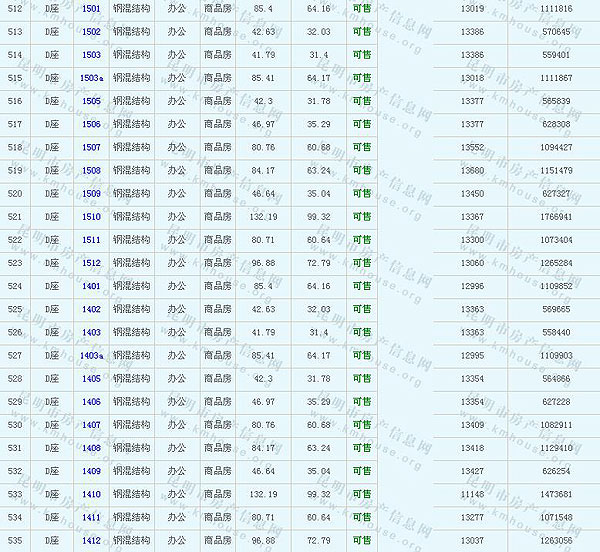Select total price 1766941 cell

pyautogui.click(x=556, y=217)
